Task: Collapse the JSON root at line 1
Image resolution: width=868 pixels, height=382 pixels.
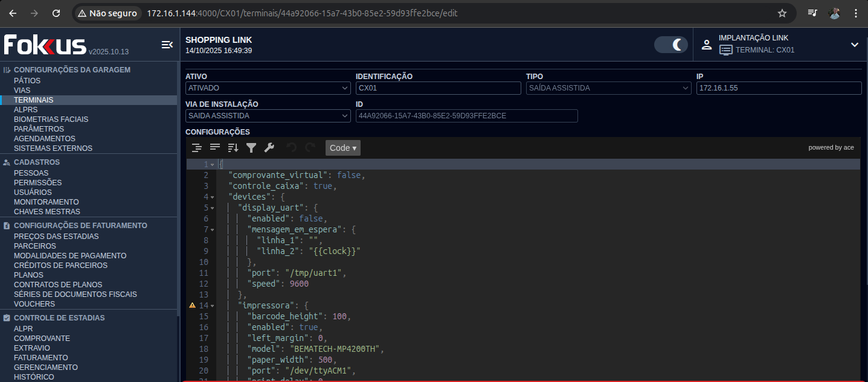Action: 213,165
